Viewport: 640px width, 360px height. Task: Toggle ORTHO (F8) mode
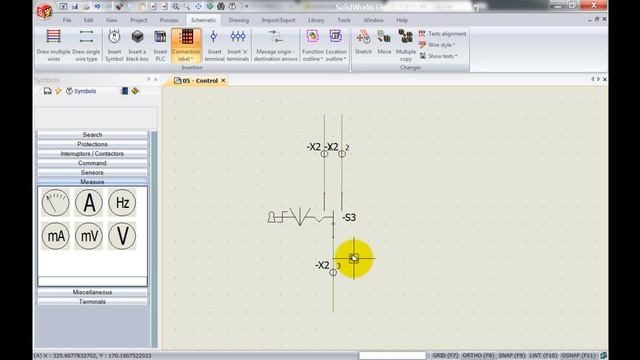click(478, 356)
